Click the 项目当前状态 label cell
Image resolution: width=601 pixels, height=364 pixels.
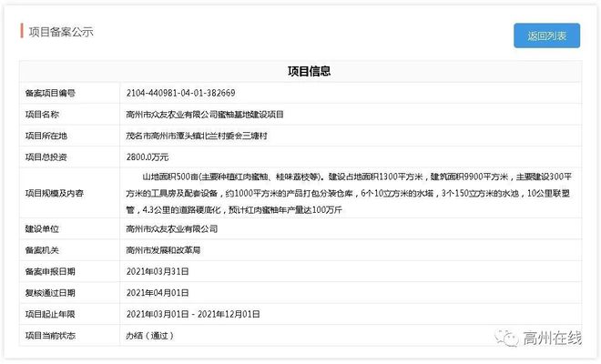tap(70, 336)
